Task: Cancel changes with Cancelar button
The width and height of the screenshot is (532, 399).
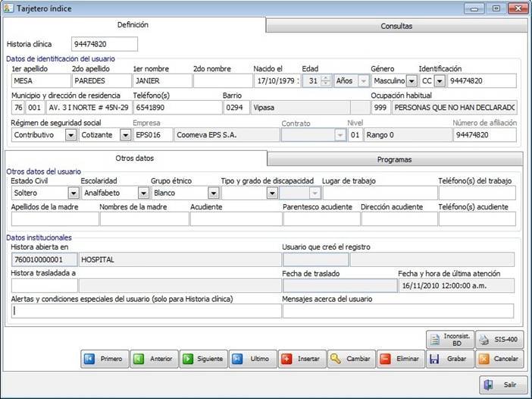Action: point(499,359)
